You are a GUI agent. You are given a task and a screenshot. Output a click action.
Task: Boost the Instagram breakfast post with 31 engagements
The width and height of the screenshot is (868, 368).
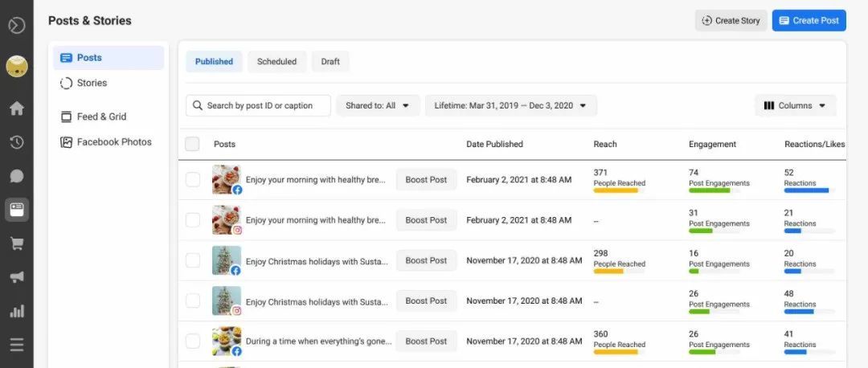(x=426, y=220)
